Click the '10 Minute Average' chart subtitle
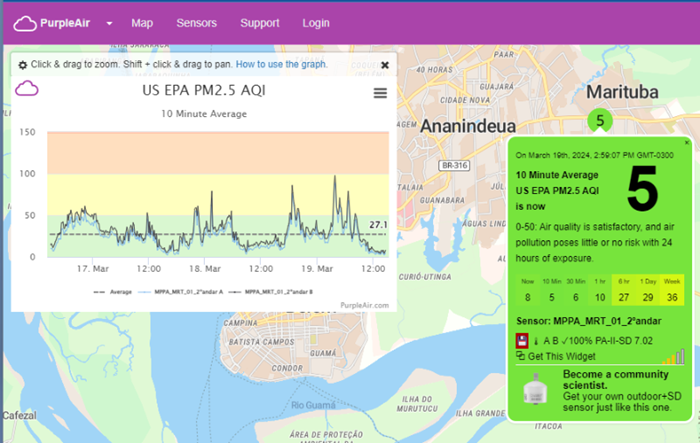 click(204, 114)
